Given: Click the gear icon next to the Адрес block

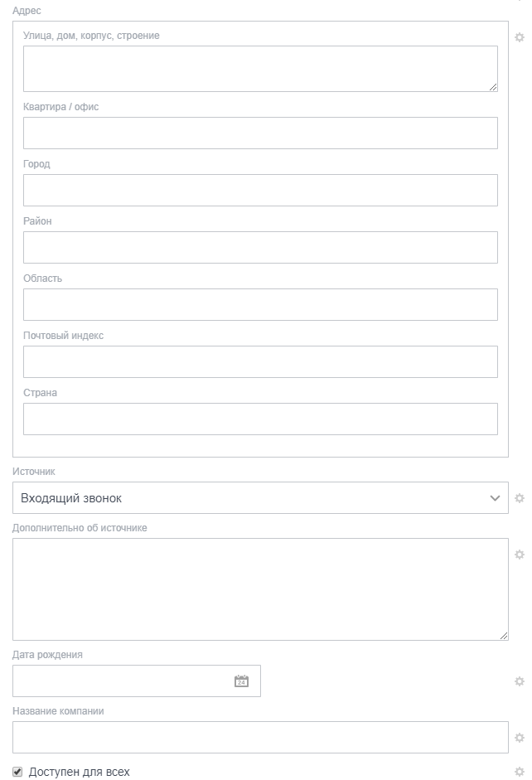Looking at the screenshot, I should [520, 37].
